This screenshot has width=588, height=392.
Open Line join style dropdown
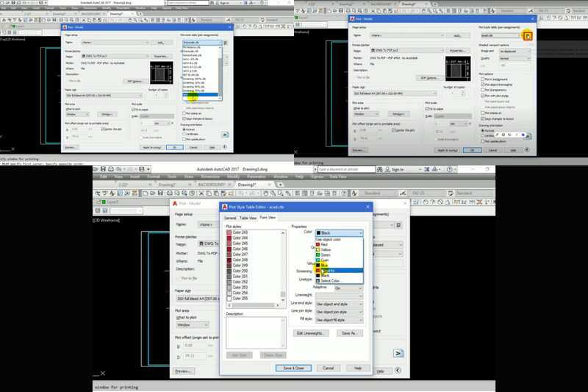[x=339, y=312]
